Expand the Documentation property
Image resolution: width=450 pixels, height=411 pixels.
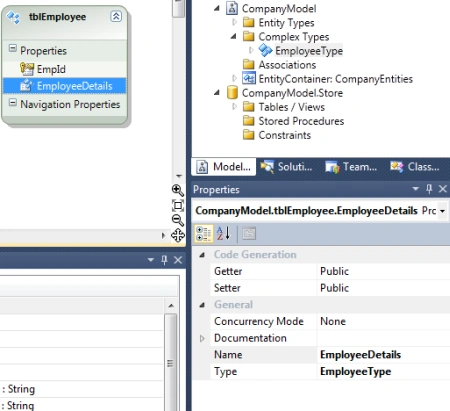[x=202, y=338]
